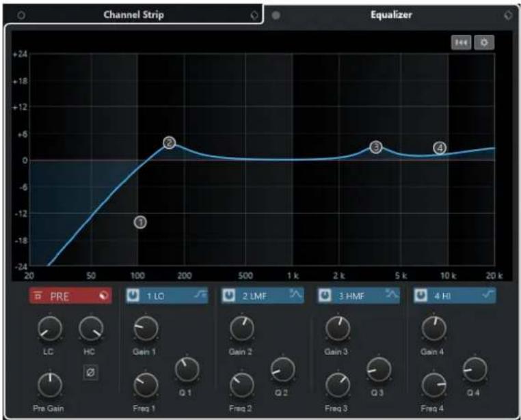Image resolution: width=521 pixels, height=420 pixels.
Task: Switch to the Channel Strip tab
Action: [x=133, y=15]
